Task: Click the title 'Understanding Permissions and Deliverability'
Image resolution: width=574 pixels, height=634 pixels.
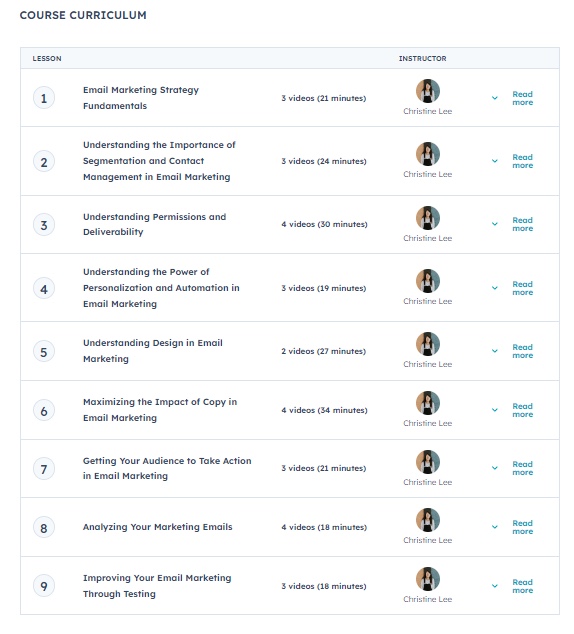Action: click(x=154, y=224)
